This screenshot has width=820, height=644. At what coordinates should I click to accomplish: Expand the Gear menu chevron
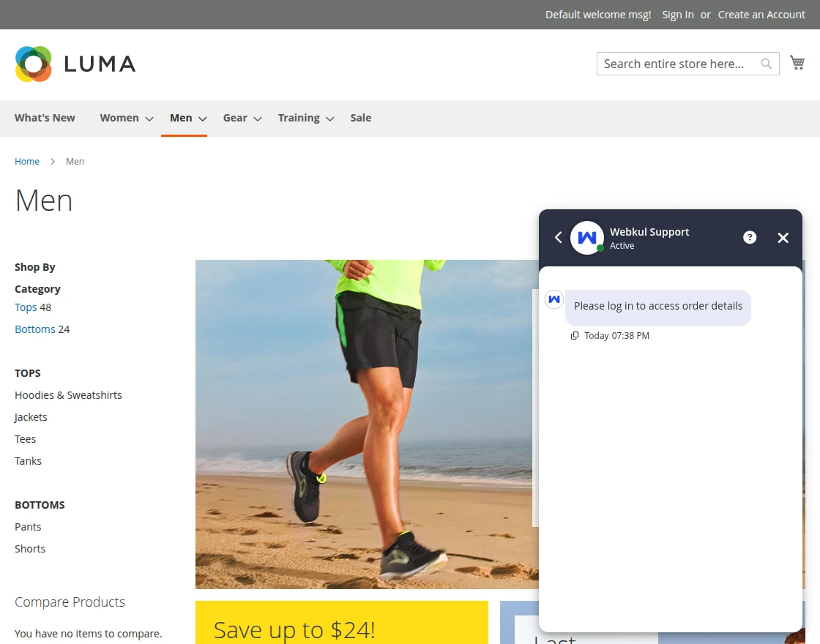click(257, 119)
